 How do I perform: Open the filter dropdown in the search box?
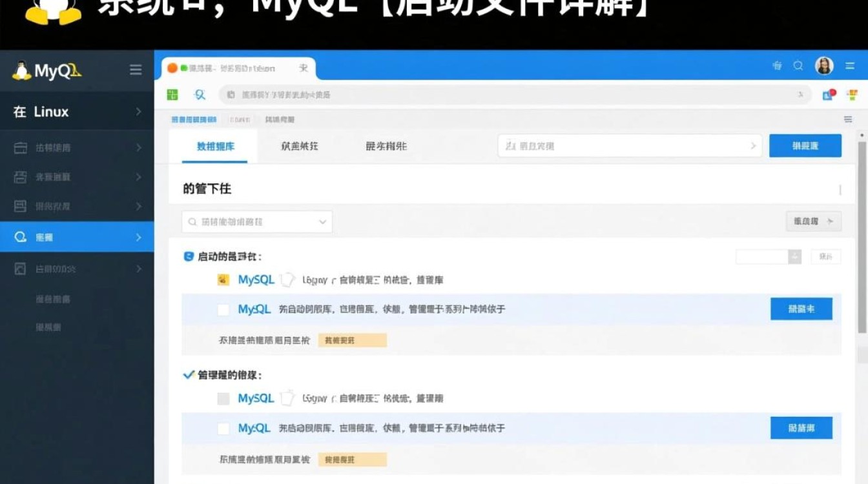(x=323, y=221)
